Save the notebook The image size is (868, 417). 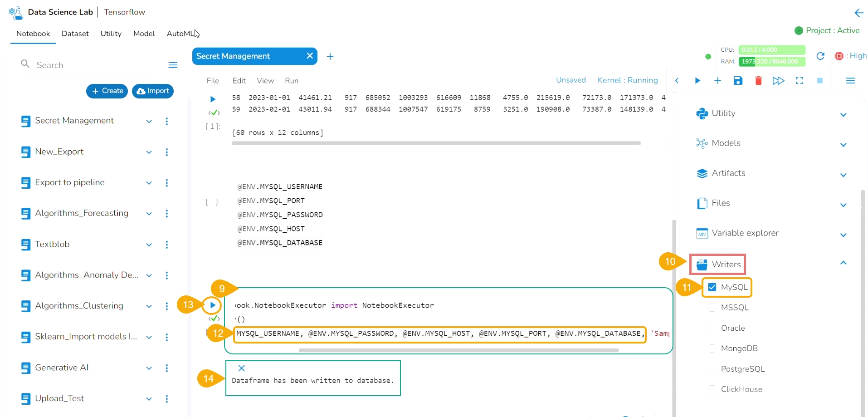click(x=738, y=81)
